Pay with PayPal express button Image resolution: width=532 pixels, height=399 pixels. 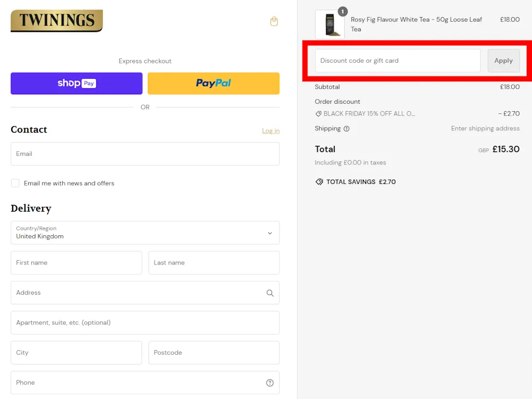tap(213, 83)
